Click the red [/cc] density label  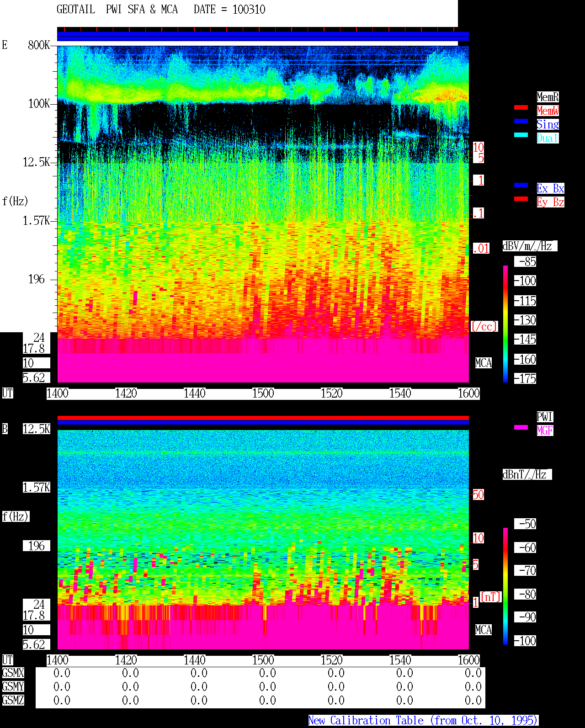[484, 327]
